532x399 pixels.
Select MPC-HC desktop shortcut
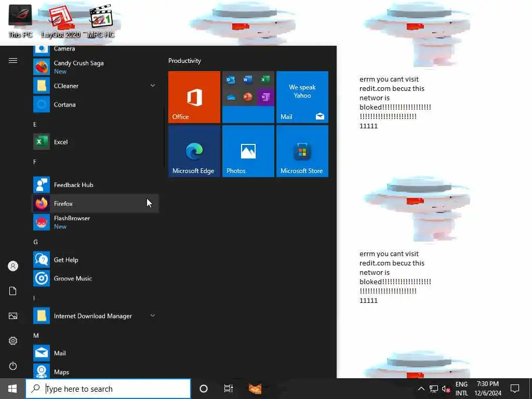coord(101,21)
